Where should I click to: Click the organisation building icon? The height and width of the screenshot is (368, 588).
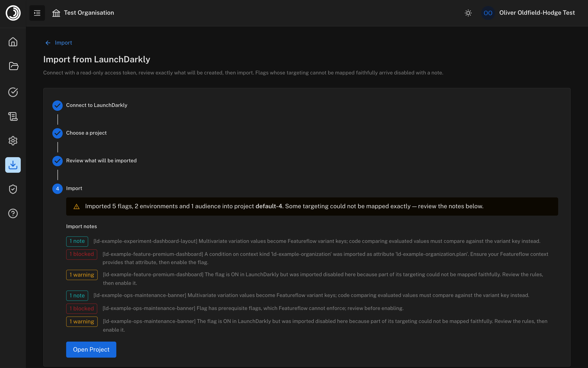[56, 13]
